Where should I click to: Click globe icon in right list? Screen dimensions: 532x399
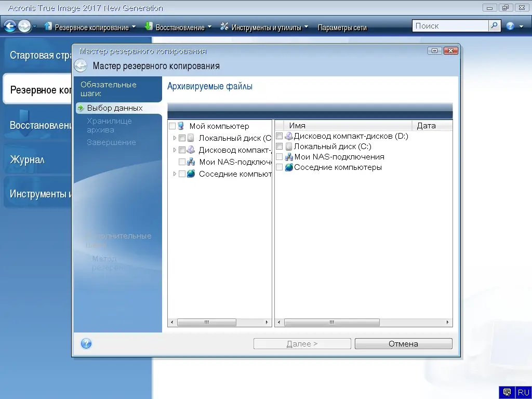(289, 167)
